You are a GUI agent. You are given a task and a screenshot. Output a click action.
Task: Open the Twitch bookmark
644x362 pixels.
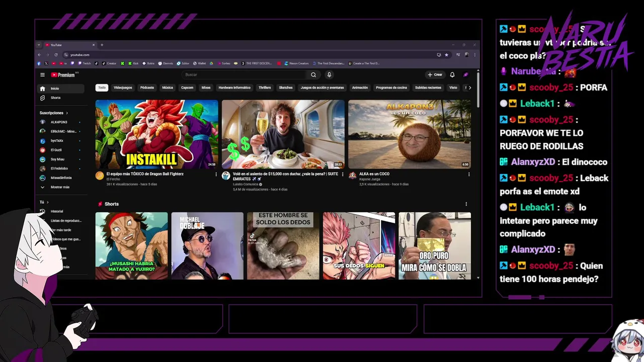point(85,63)
